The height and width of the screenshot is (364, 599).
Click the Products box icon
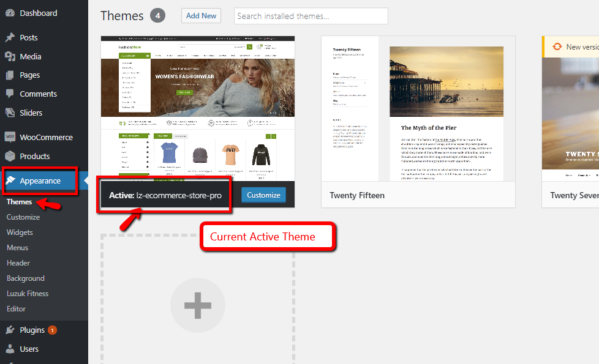click(10, 156)
